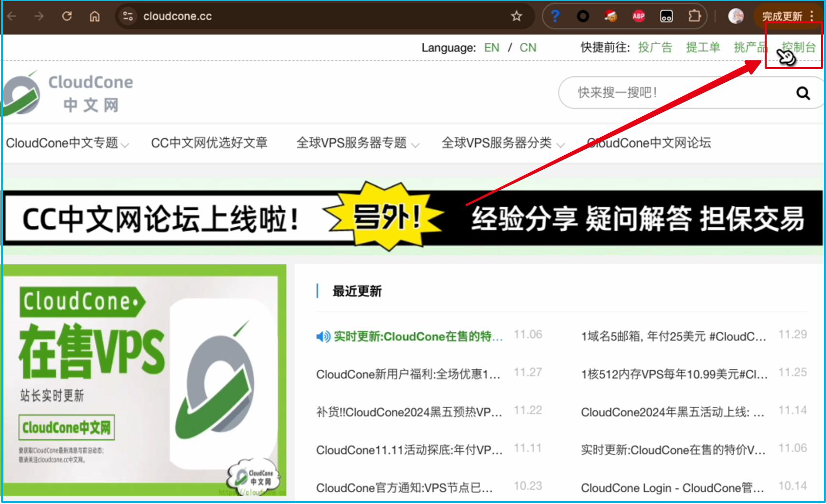Viewport: 826px width, 504px height.
Task: Click the 10.23 date label
Action: (528, 486)
